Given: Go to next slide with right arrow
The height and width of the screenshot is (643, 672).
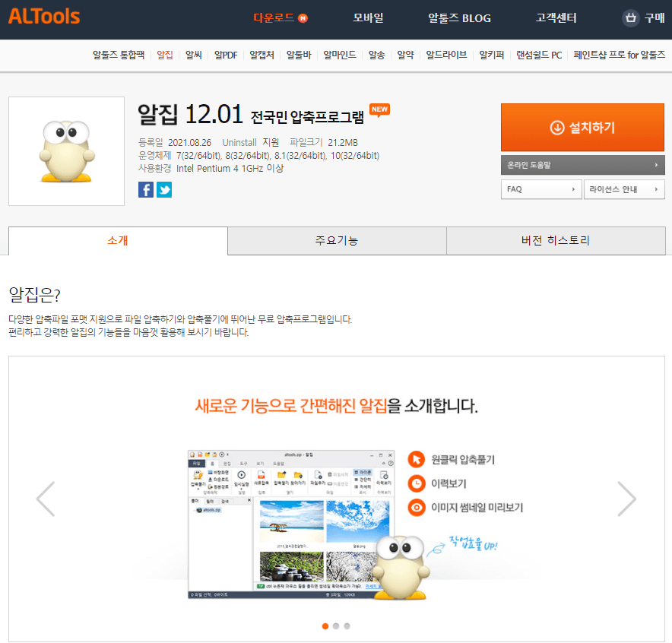Looking at the screenshot, I should [x=627, y=499].
